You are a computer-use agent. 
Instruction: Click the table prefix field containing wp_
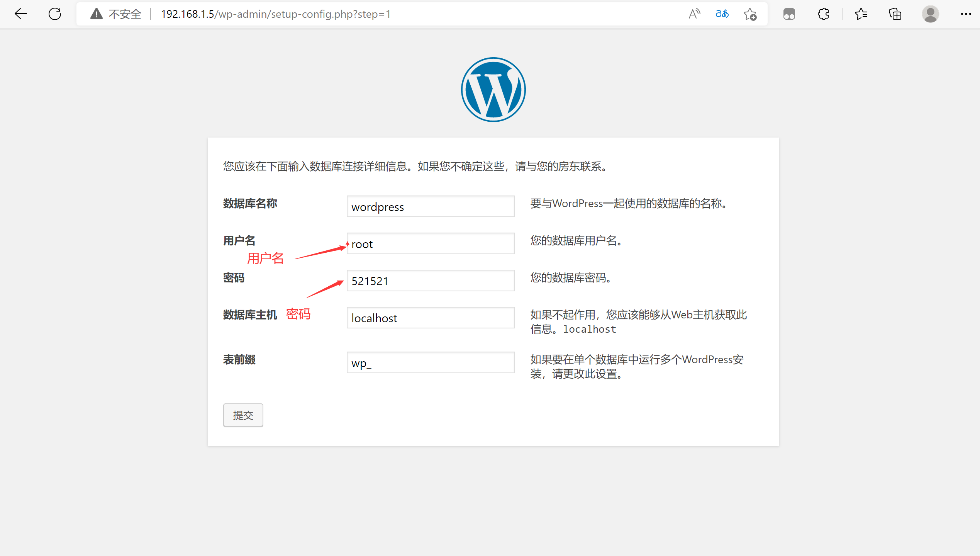point(431,362)
